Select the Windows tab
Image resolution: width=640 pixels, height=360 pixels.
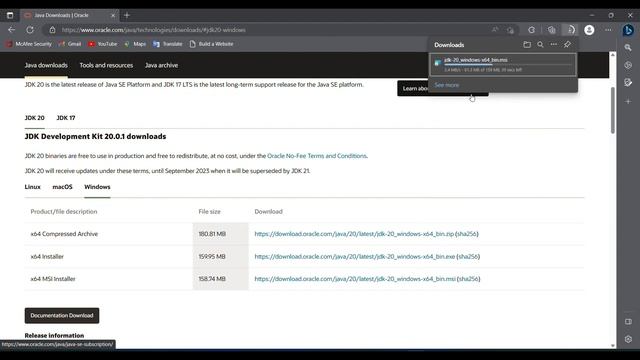[x=97, y=187]
